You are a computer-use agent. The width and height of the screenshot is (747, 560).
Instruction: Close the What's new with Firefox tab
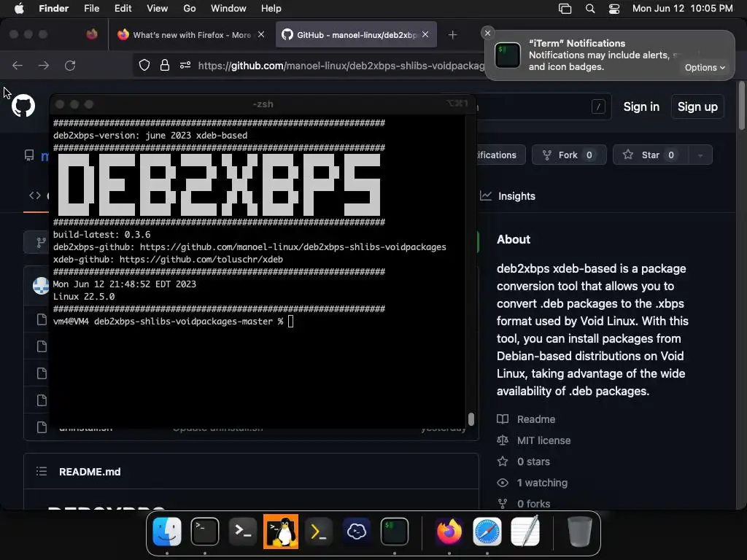click(261, 34)
